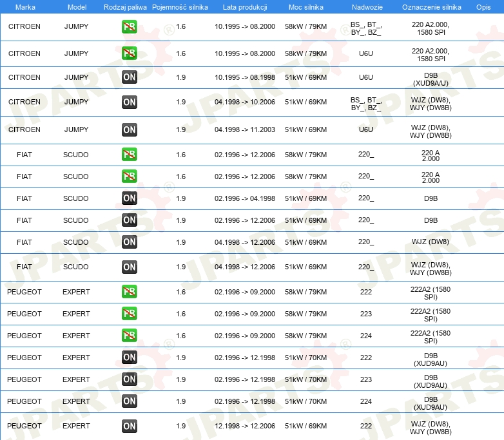Click the 'Moc silnika' column header
Viewport: 504px width, 440px height.
305,6
